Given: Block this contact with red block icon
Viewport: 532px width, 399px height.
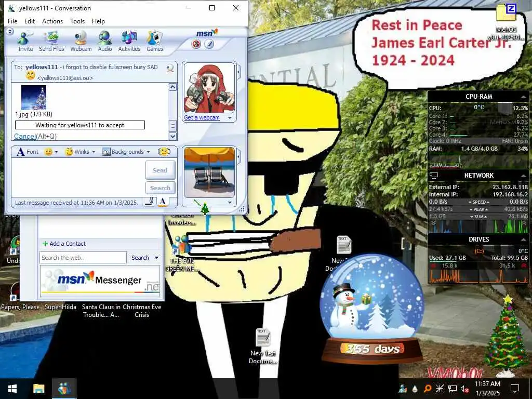Looking at the screenshot, I should coord(196,44).
